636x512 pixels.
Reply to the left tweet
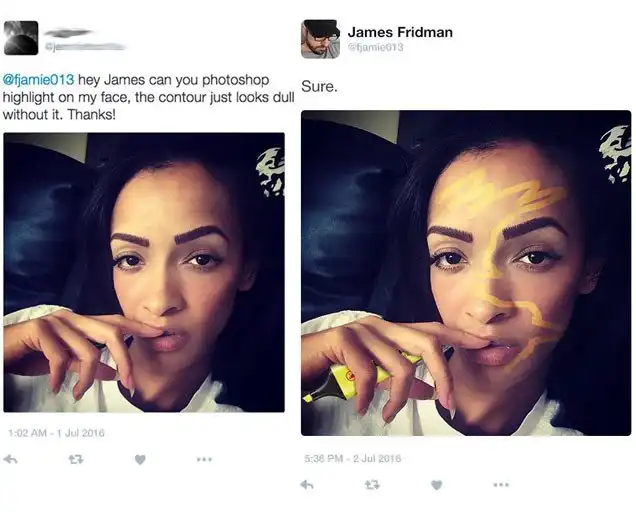tap(10, 459)
